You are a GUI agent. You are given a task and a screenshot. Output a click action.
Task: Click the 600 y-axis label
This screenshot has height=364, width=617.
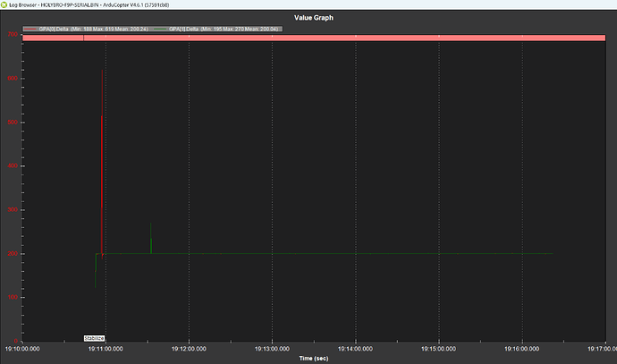pyautogui.click(x=13, y=79)
